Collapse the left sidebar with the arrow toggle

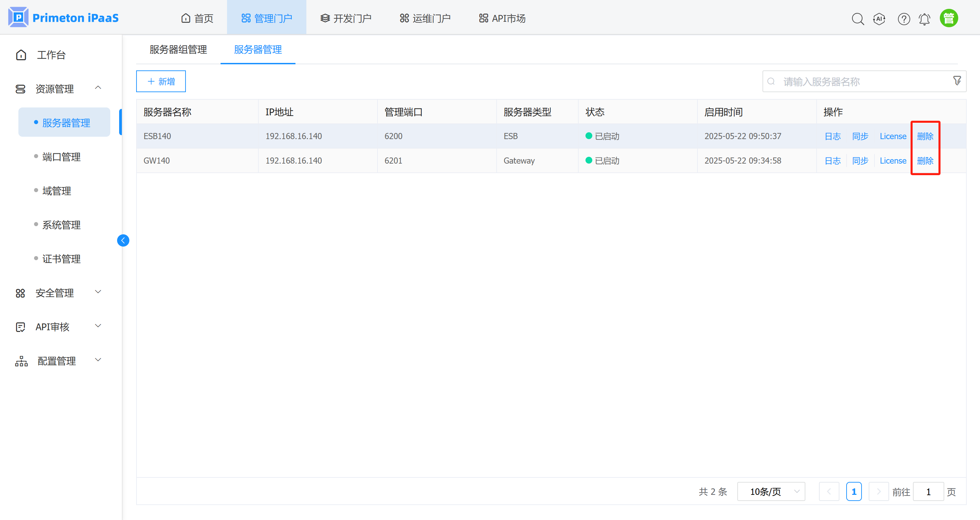click(x=123, y=240)
